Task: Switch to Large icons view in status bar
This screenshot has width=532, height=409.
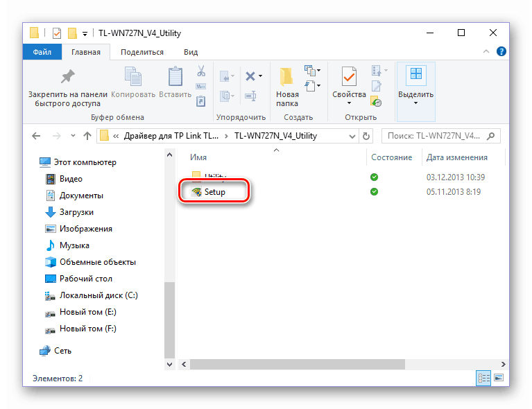Action: pyautogui.click(x=499, y=378)
